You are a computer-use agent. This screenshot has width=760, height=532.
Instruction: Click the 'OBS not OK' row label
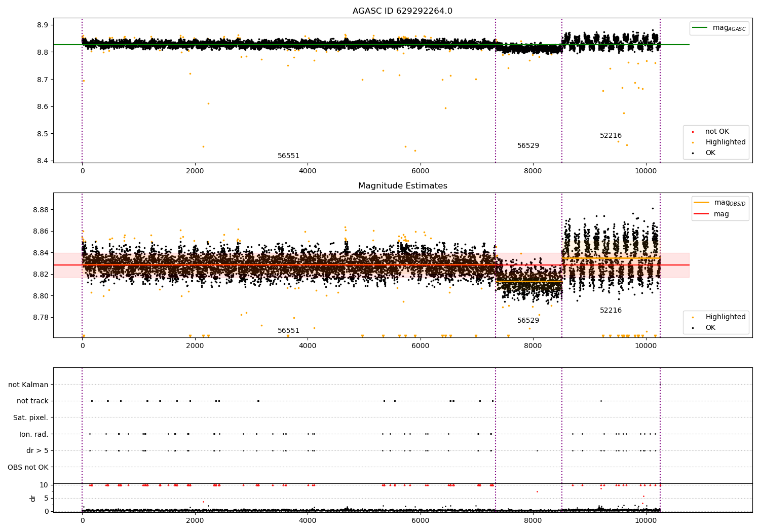click(28, 467)
